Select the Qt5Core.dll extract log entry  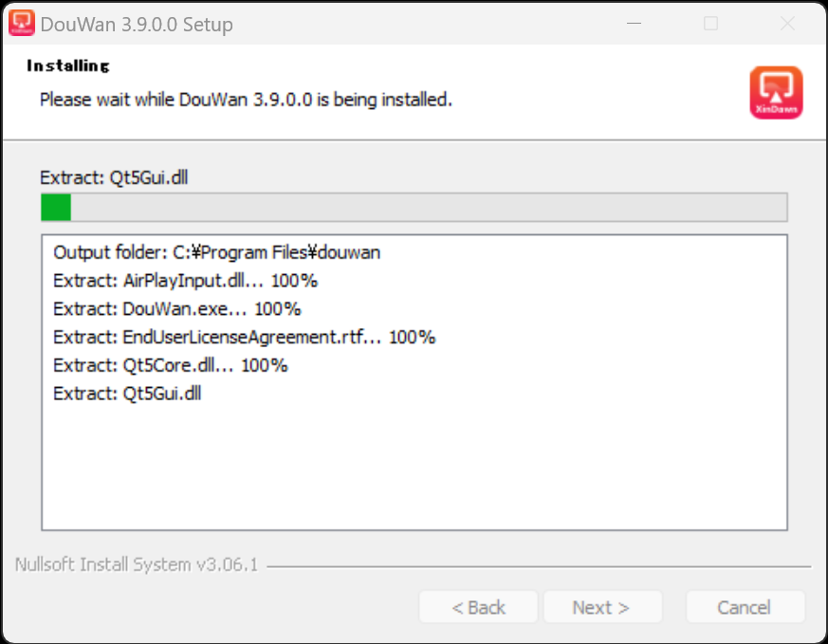click(x=170, y=365)
